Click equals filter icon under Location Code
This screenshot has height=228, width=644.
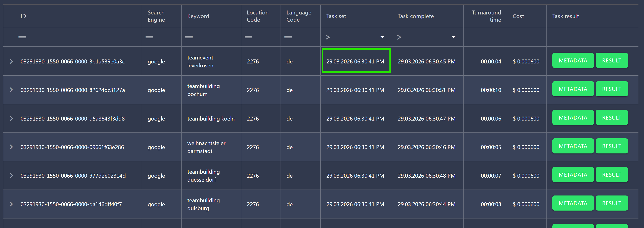point(248,37)
